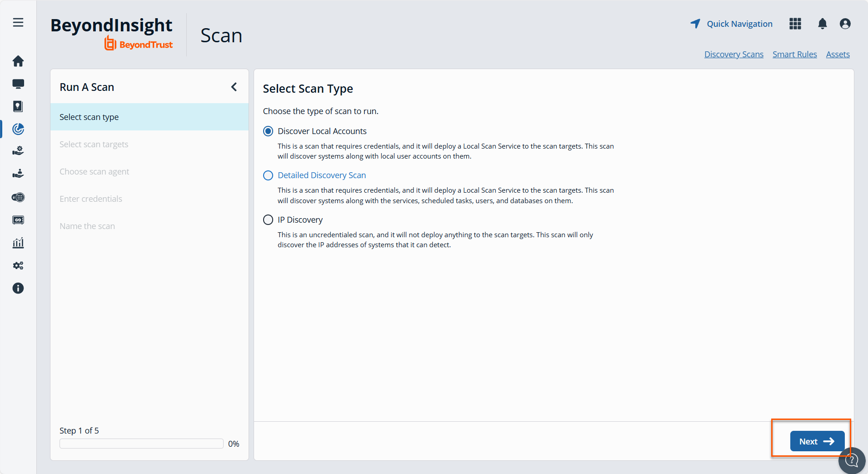Click the Next button
The width and height of the screenshot is (868, 474).
click(817, 441)
